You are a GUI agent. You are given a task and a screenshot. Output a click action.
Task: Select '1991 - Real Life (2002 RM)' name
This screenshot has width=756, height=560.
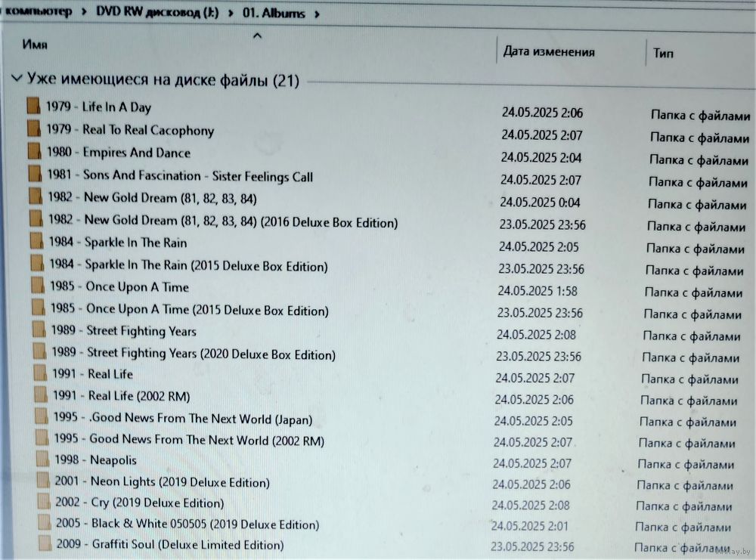click(x=122, y=396)
